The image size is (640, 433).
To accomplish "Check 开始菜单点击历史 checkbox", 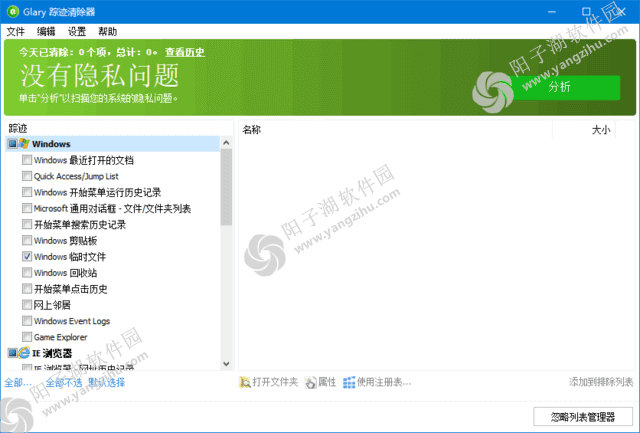I will pos(27,289).
